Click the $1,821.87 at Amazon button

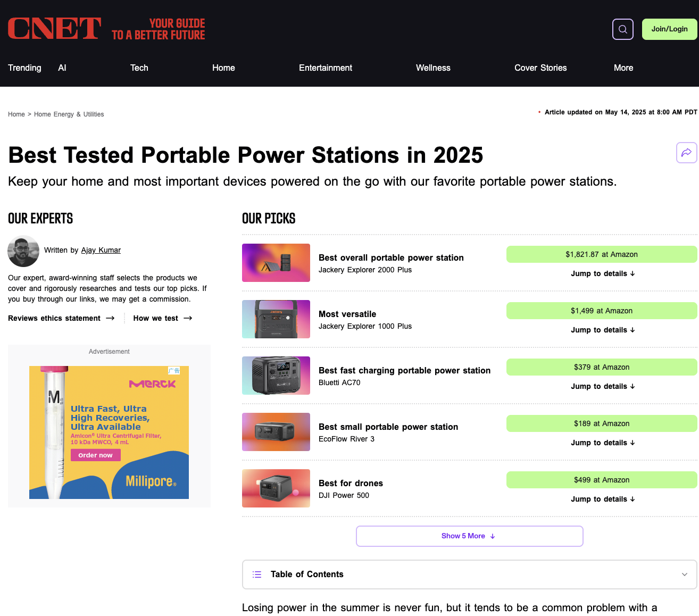[x=602, y=254]
